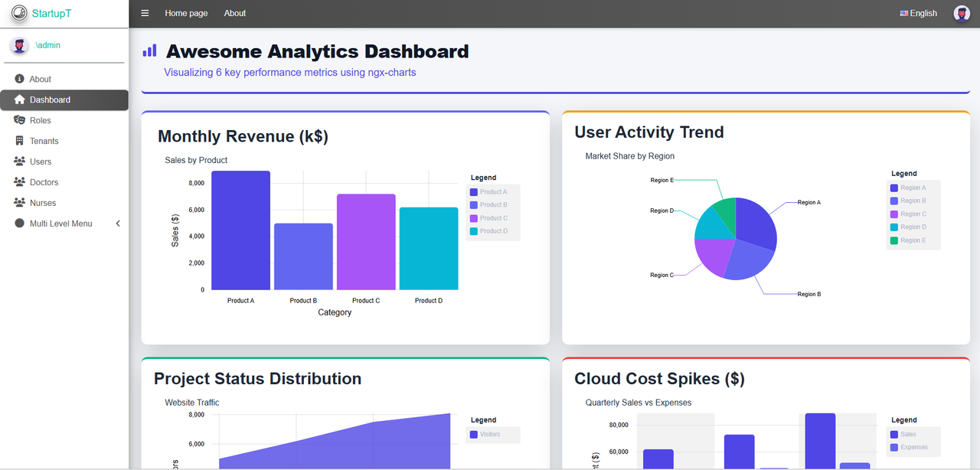Click the Awesome Analytics Dashboard title

click(317, 51)
